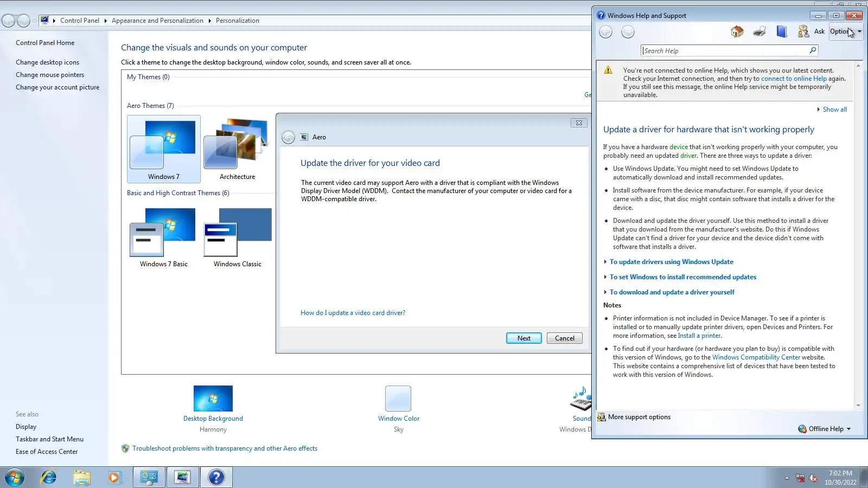Screen dimensions: 868x488
Task: Expand 'To update drivers using Windows Update'
Action: pos(671,262)
